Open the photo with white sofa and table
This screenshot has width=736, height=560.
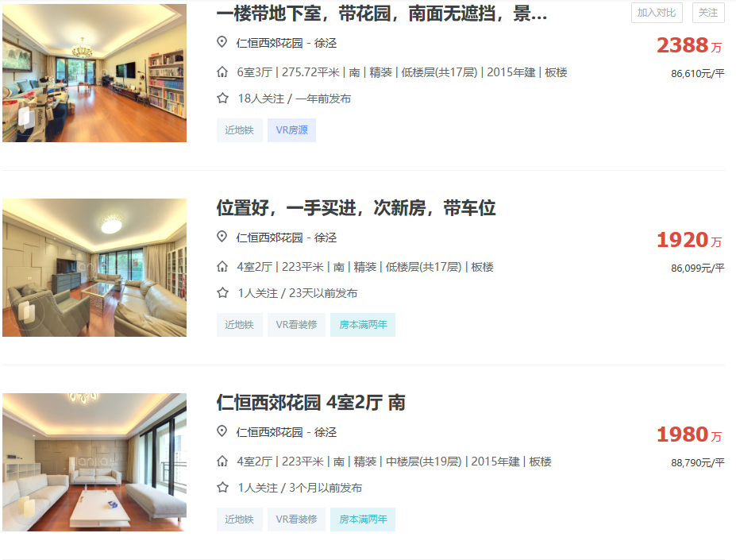[94, 462]
